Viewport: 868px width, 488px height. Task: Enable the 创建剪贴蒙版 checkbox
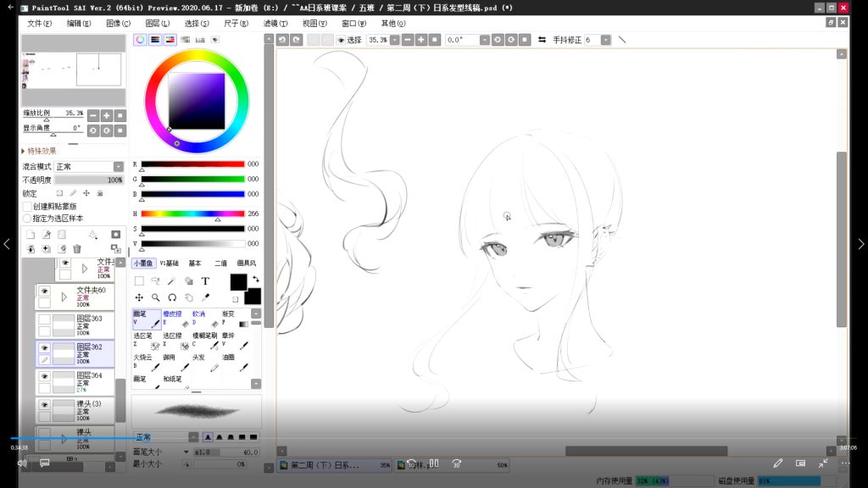tap(26, 206)
